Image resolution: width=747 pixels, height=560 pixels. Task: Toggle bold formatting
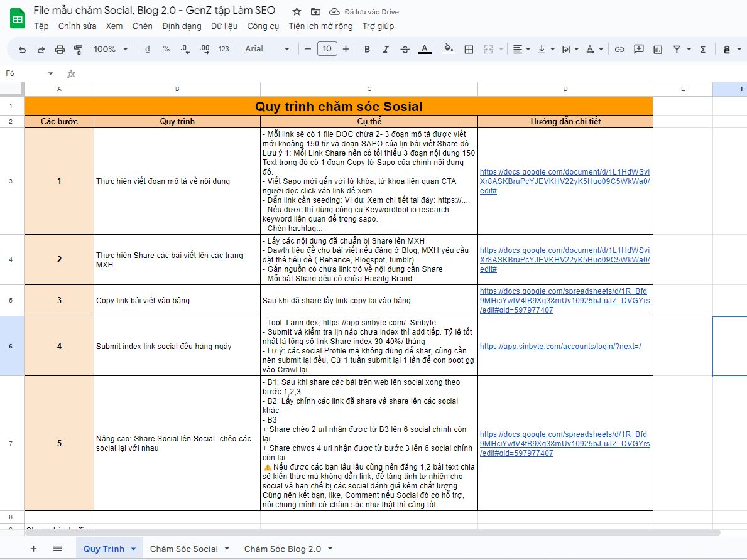coord(367,49)
